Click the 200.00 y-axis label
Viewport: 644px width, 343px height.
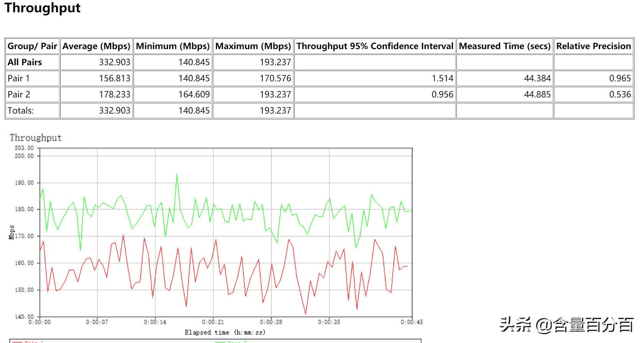point(24,156)
